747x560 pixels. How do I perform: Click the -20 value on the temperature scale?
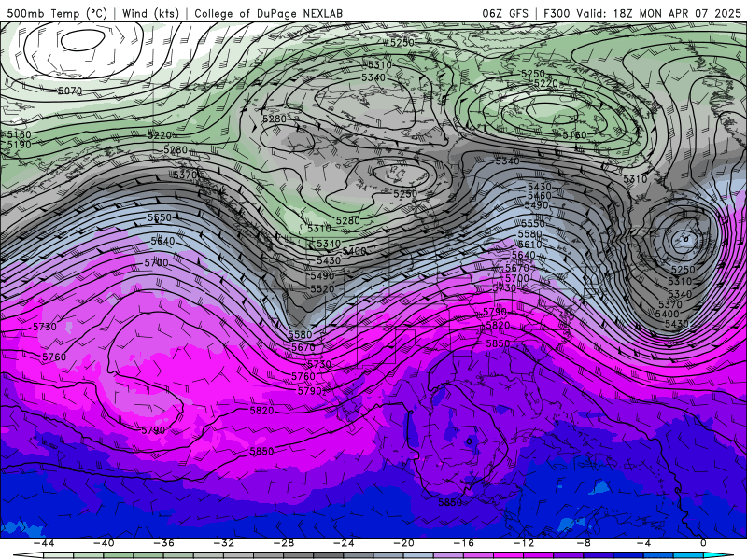[403, 543]
